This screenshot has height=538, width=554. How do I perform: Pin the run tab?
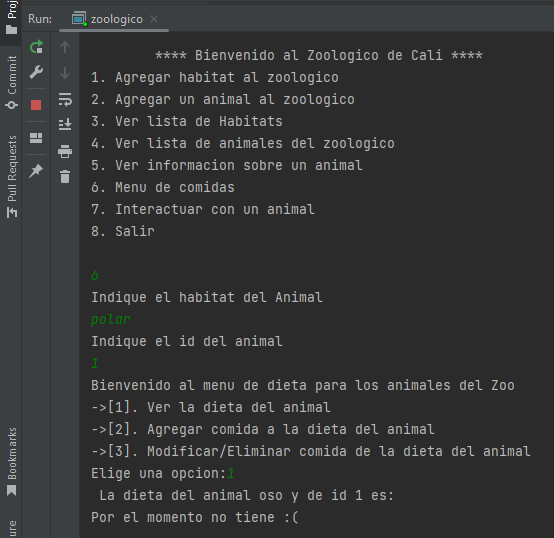(x=36, y=171)
